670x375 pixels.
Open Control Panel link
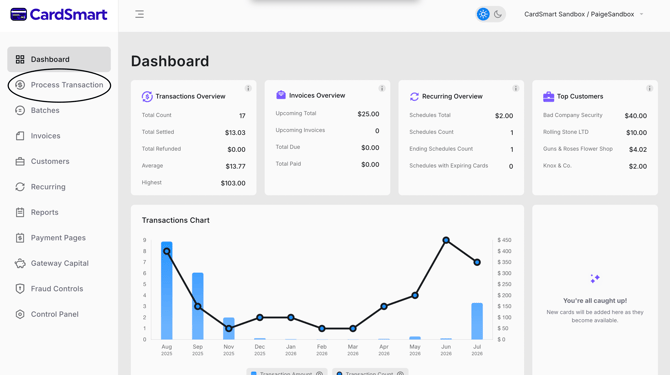coord(59,314)
